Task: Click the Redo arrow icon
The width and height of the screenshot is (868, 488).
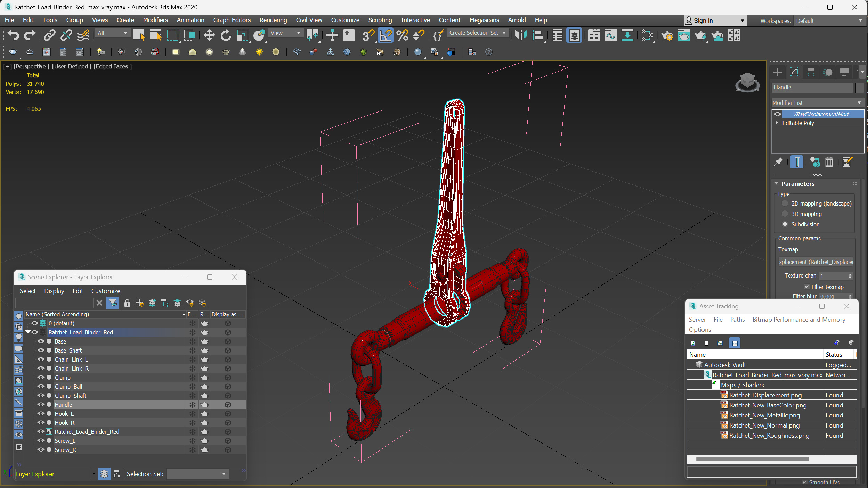Action: point(30,35)
